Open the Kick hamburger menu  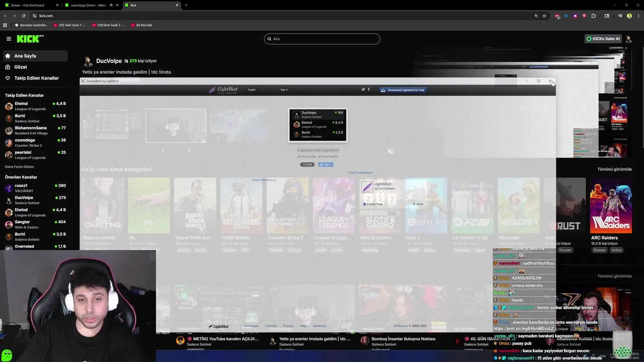coord(9,39)
